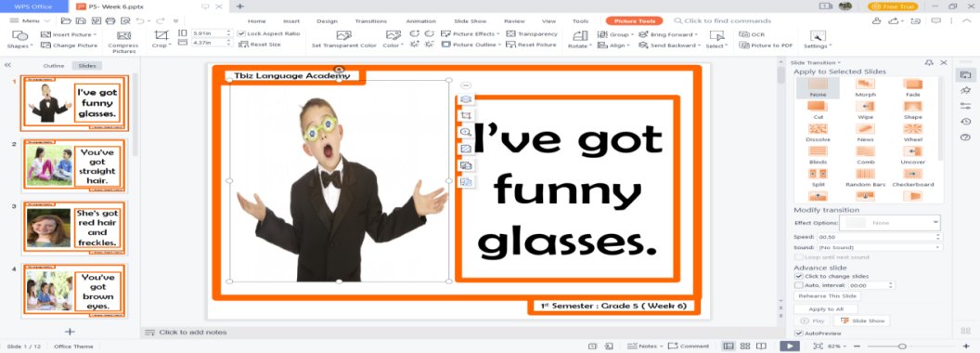Open Insert Picture dropdown
This screenshot has height=353, width=980.
(69, 34)
